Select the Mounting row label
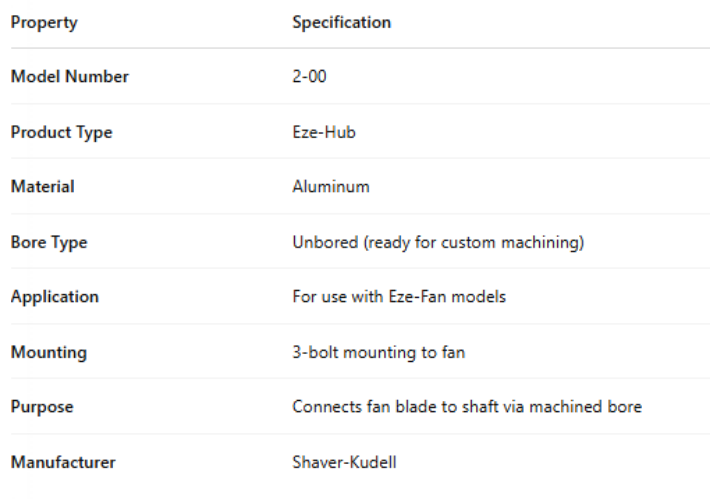The width and height of the screenshot is (710, 500). (x=49, y=352)
